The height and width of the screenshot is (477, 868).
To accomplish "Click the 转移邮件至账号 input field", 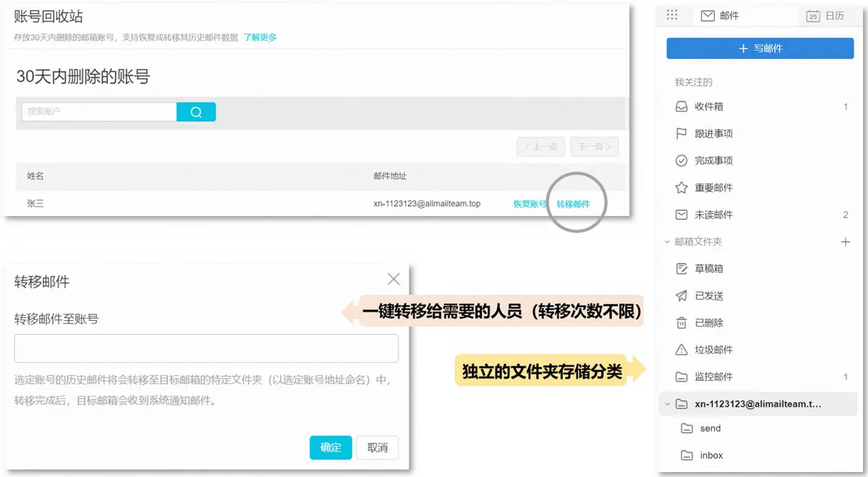I will 206,348.
